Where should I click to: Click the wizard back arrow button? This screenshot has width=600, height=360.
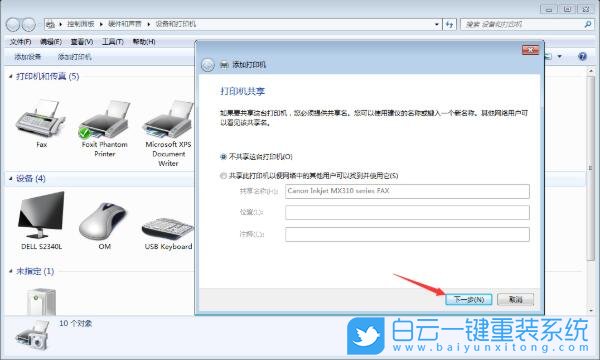[208, 65]
